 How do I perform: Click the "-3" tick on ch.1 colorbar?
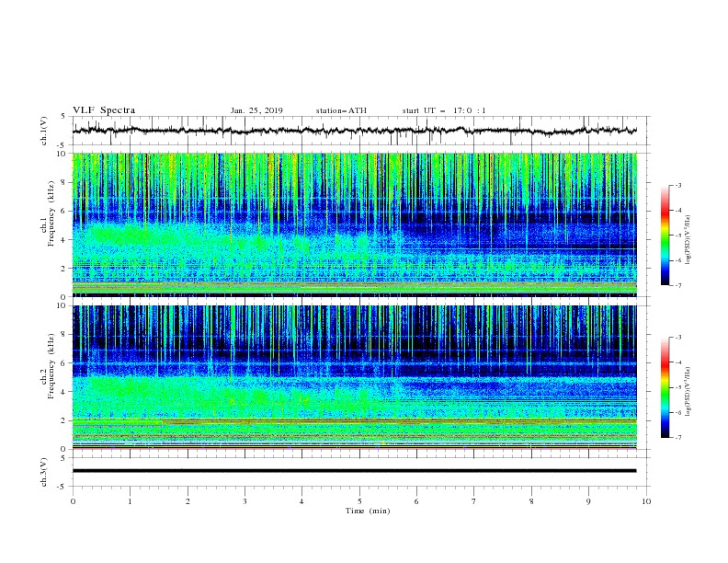(x=677, y=185)
